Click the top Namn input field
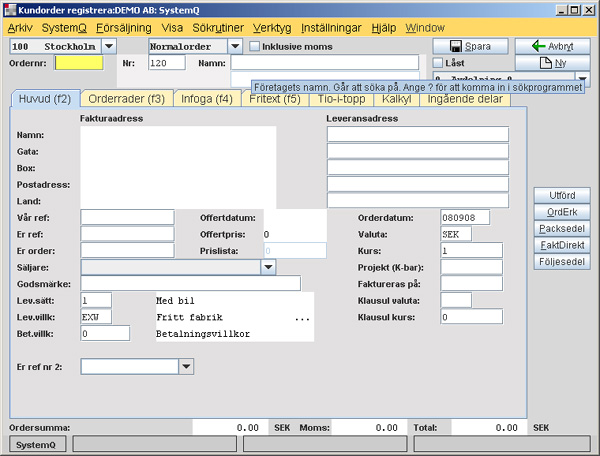The image size is (600, 456). pos(325,63)
